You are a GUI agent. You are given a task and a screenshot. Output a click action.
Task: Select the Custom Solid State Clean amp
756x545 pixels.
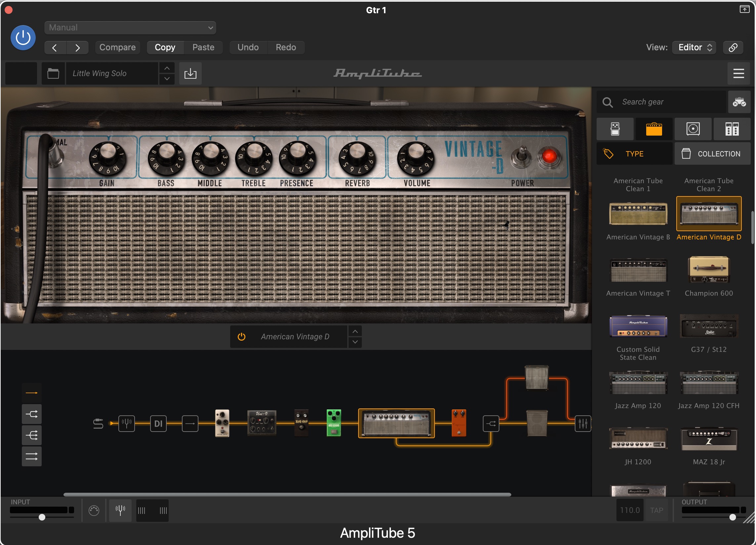[638, 326]
